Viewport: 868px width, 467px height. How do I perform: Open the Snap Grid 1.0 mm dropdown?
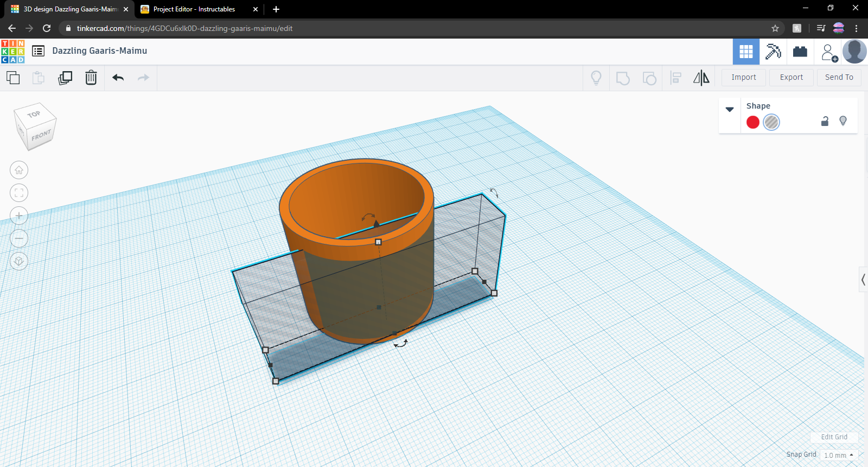(839, 455)
